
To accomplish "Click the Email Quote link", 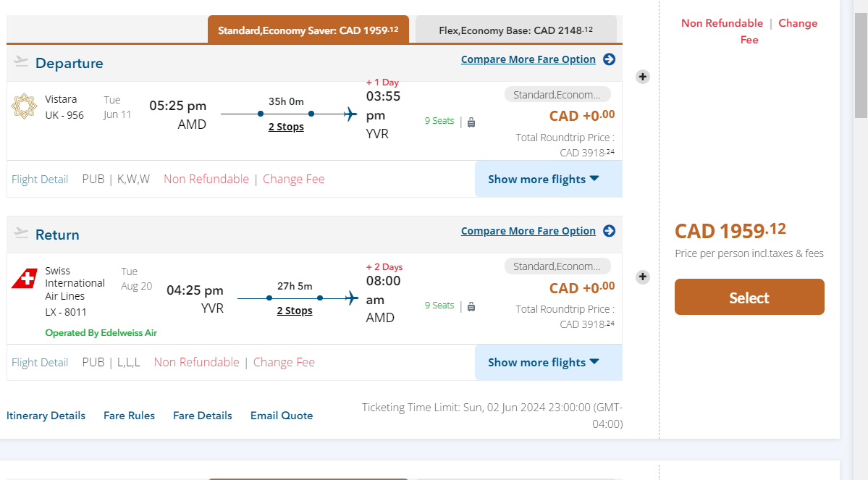I will tap(282, 416).
